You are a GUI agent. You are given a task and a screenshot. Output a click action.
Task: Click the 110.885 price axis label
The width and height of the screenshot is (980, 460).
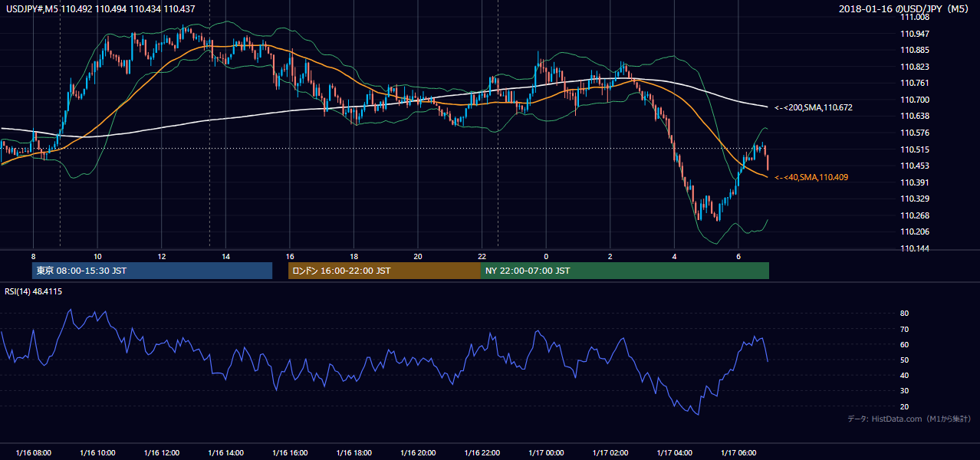(x=916, y=51)
